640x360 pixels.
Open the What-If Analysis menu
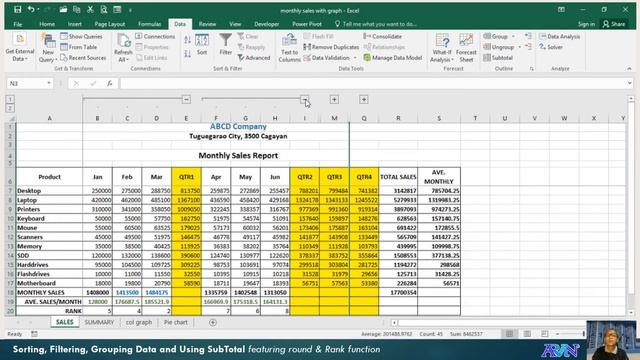pyautogui.click(x=442, y=48)
